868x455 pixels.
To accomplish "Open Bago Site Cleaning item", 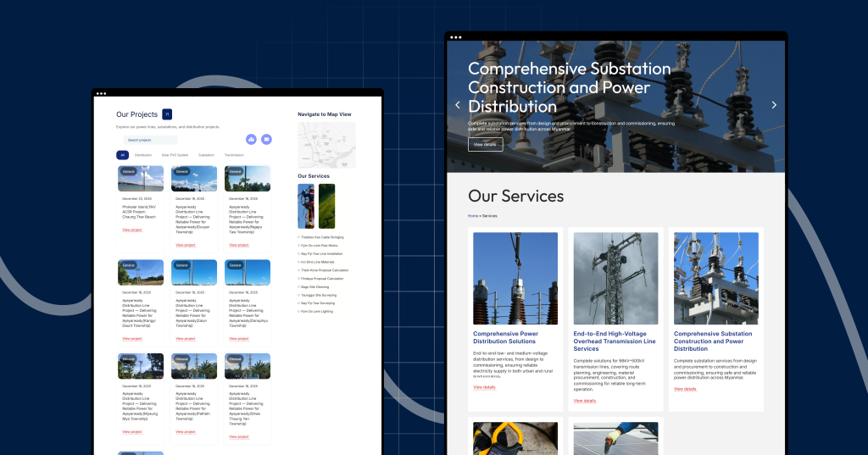I will point(315,286).
